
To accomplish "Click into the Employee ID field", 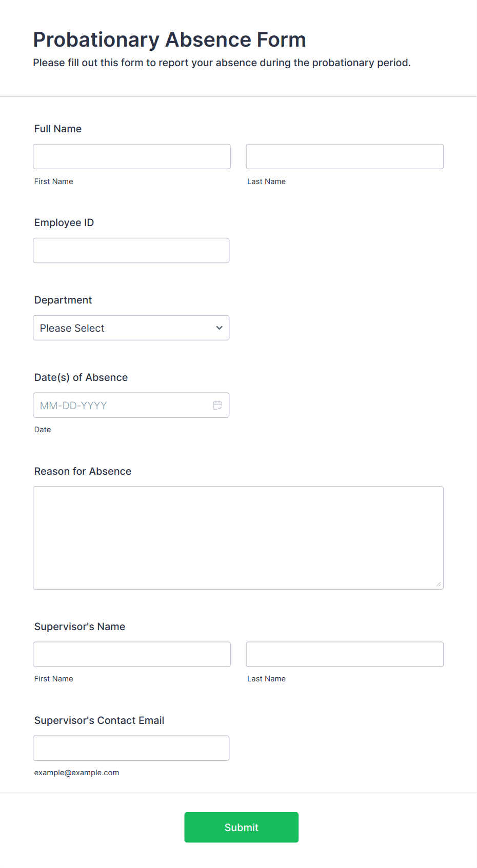I will point(131,251).
